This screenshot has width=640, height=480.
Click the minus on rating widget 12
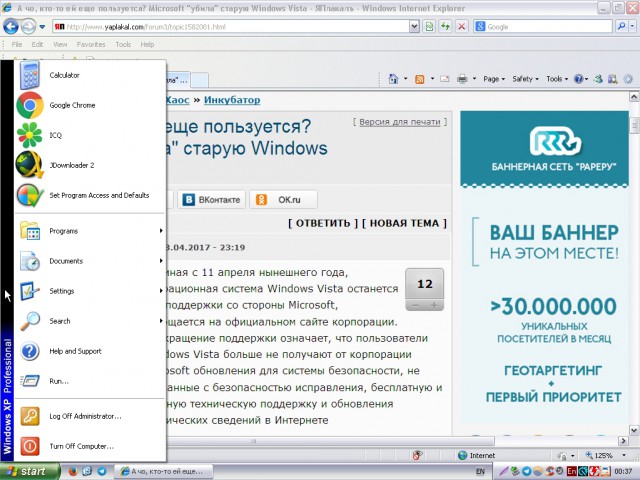coord(415,305)
